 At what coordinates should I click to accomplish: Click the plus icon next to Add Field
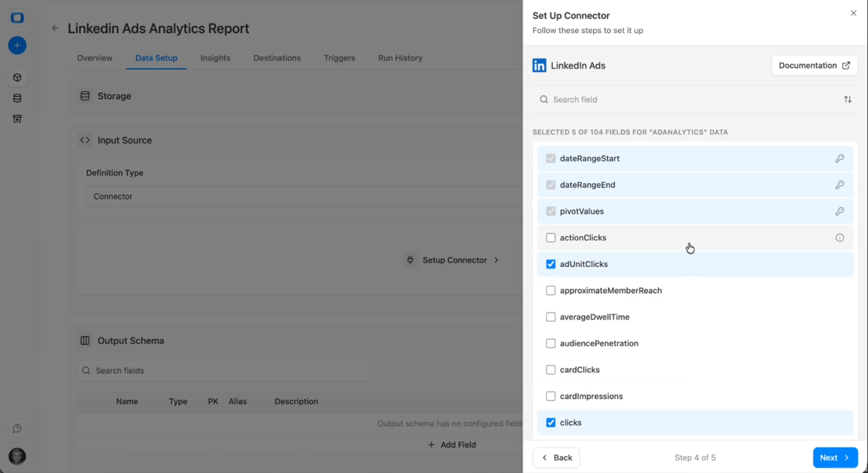click(431, 445)
